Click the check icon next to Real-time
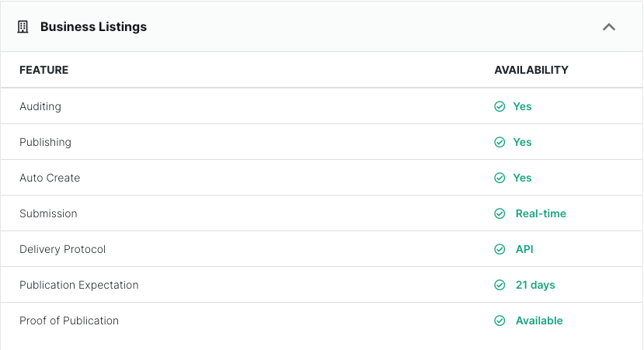644x350 pixels. click(500, 213)
